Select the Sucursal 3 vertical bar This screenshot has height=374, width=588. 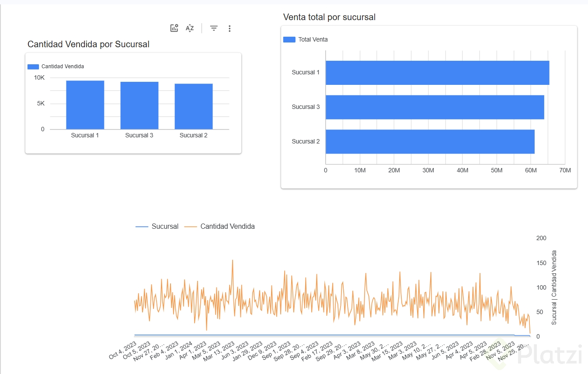[139, 105]
